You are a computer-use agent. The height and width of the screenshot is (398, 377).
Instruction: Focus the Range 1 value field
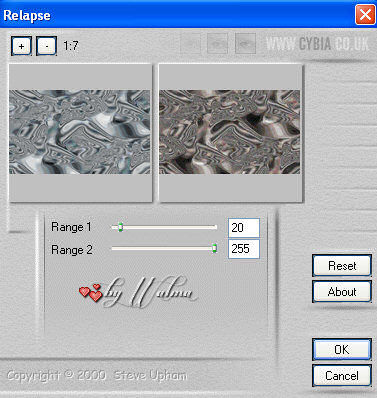[x=244, y=228]
